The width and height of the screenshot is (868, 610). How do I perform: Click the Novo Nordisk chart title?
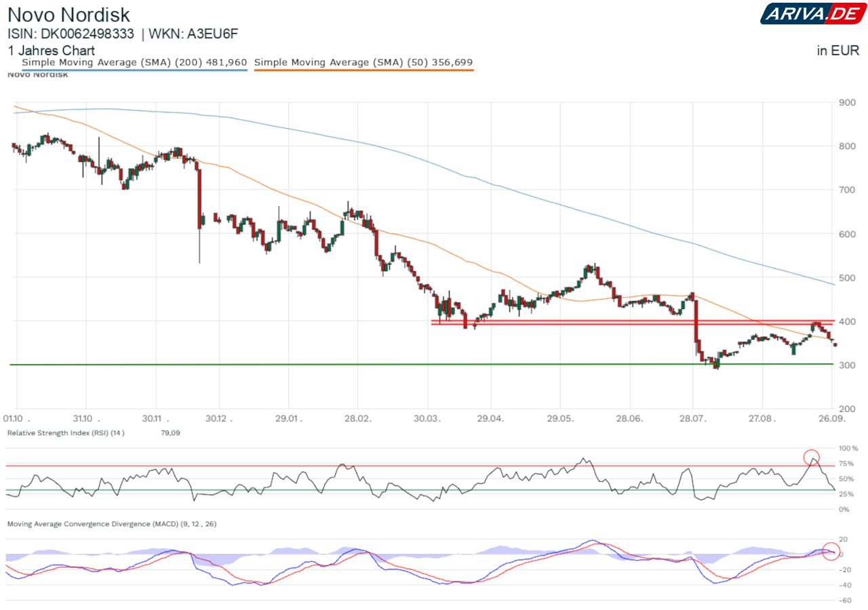tap(68, 14)
